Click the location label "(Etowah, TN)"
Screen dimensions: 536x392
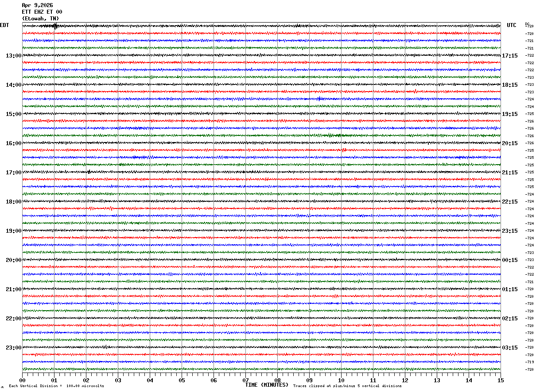click(40, 19)
